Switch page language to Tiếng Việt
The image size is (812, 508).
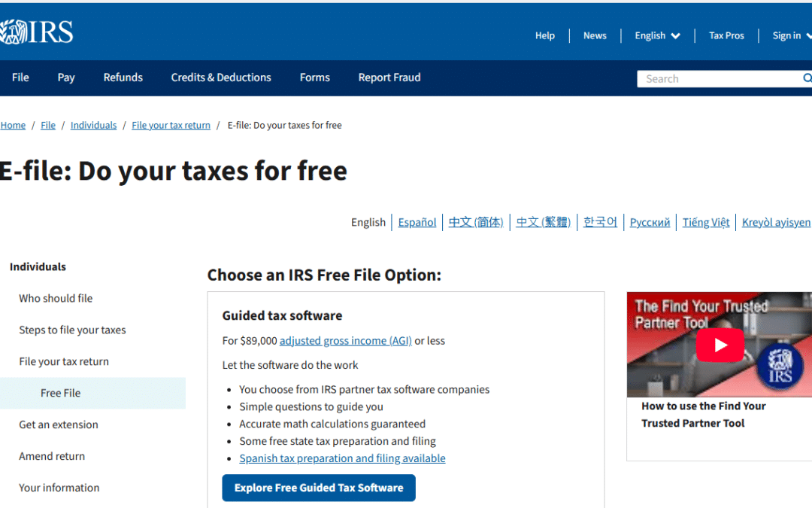705,222
